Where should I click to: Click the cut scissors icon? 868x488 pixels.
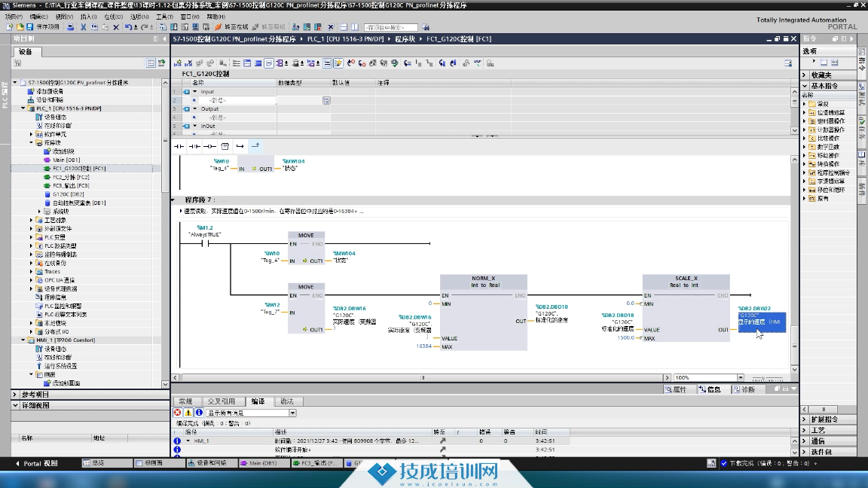click(x=83, y=26)
